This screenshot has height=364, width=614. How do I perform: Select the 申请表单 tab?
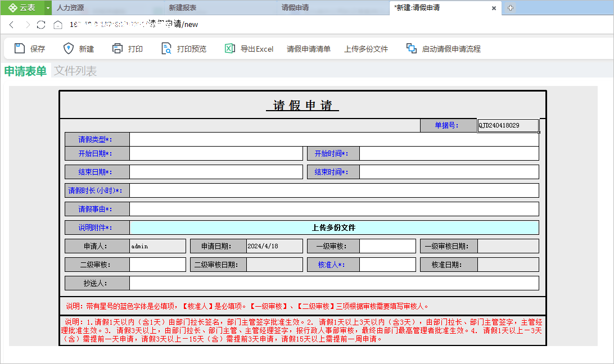pyautogui.click(x=25, y=71)
